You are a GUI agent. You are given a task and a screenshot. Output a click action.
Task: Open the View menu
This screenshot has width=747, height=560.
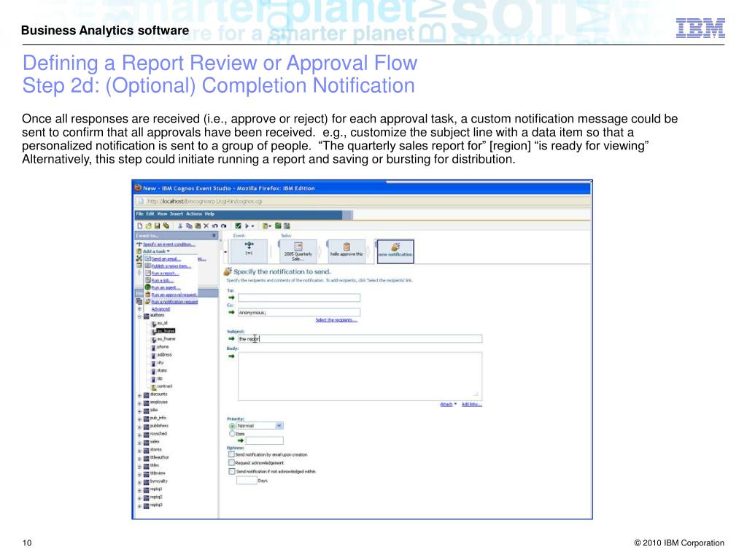coord(162,214)
